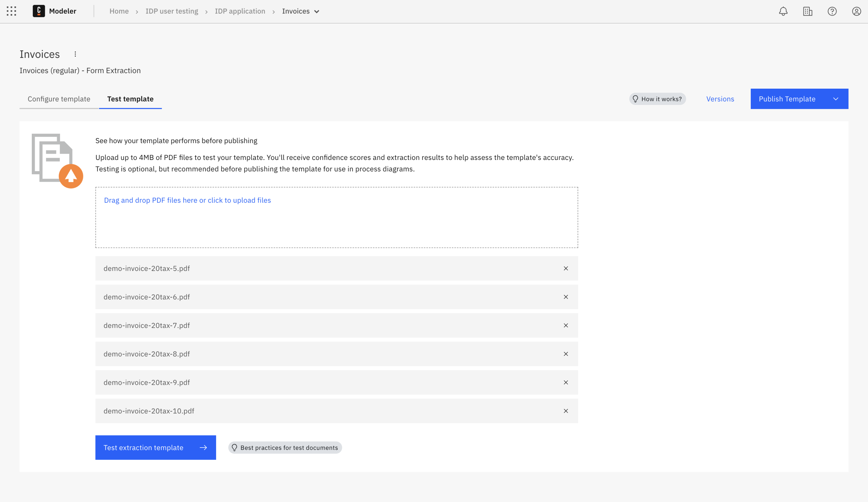Expand the Publish Template dropdown arrow
The width and height of the screenshot is (868, 502).
tap(835, 99)
